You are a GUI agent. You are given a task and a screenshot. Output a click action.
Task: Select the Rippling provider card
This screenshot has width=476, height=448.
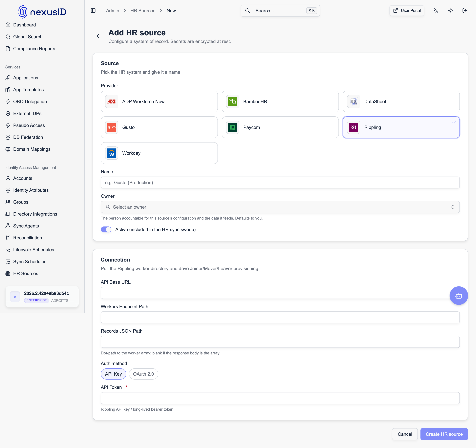click(401, 127)
